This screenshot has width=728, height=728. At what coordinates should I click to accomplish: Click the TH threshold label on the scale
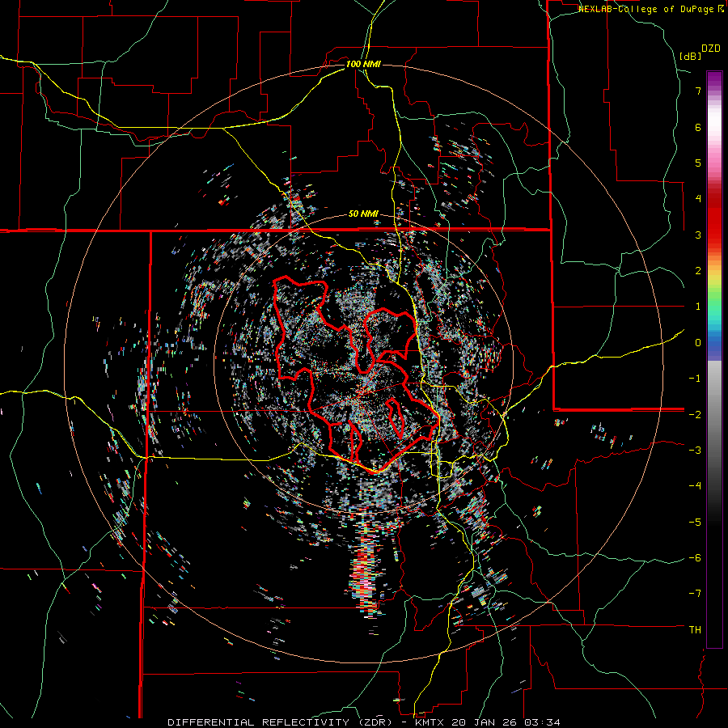(x=695, y=630)
